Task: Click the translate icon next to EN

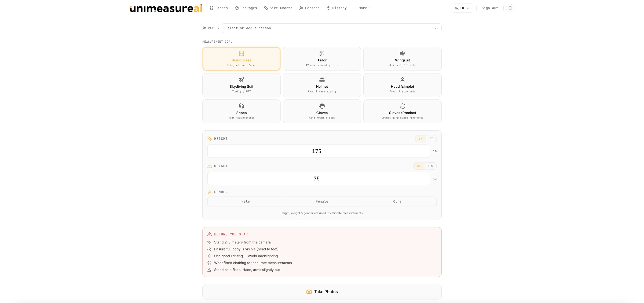Action: tap(457, 8)
